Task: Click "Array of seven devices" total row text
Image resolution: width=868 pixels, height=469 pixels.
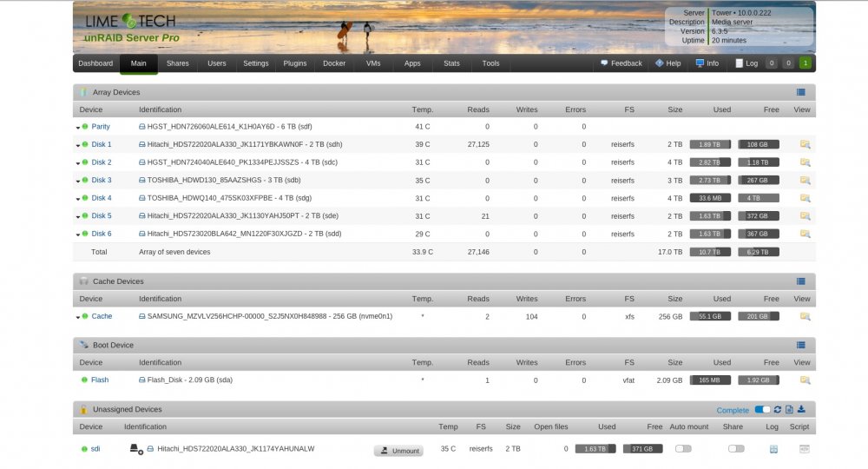Action: tap(174, 252)
